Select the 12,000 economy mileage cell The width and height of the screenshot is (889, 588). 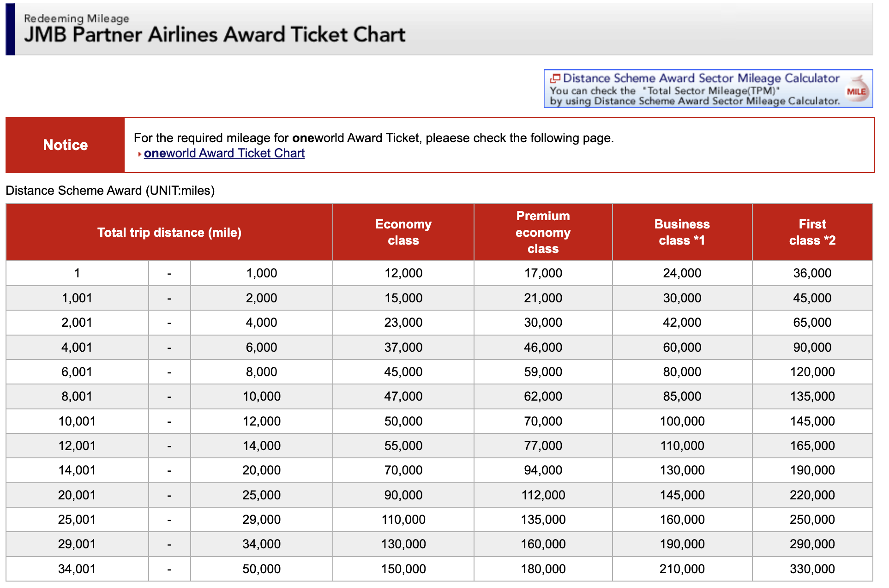[403, 273]
